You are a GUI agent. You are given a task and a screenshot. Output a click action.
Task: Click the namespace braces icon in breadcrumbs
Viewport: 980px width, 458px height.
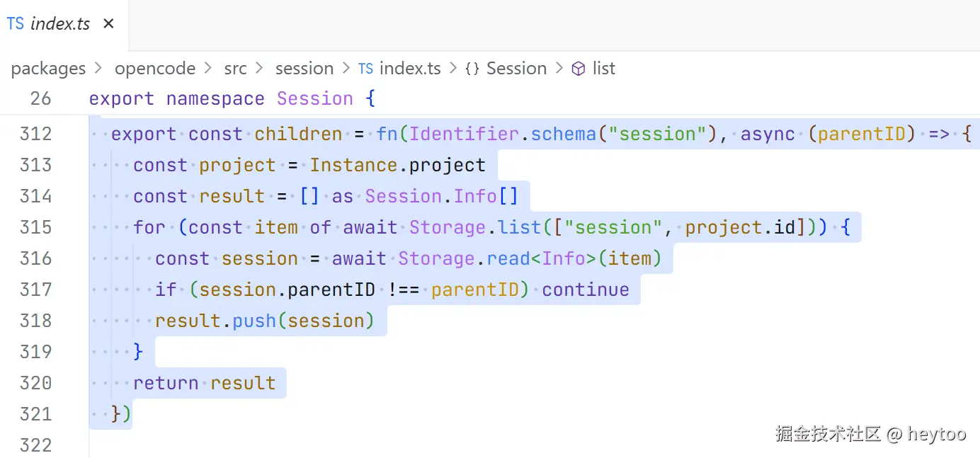472,69
